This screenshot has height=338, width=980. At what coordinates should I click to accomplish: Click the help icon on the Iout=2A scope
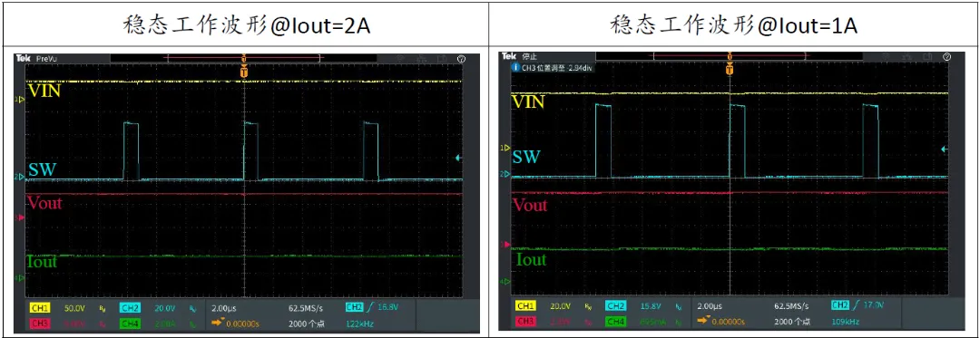[x=461, y=59]
